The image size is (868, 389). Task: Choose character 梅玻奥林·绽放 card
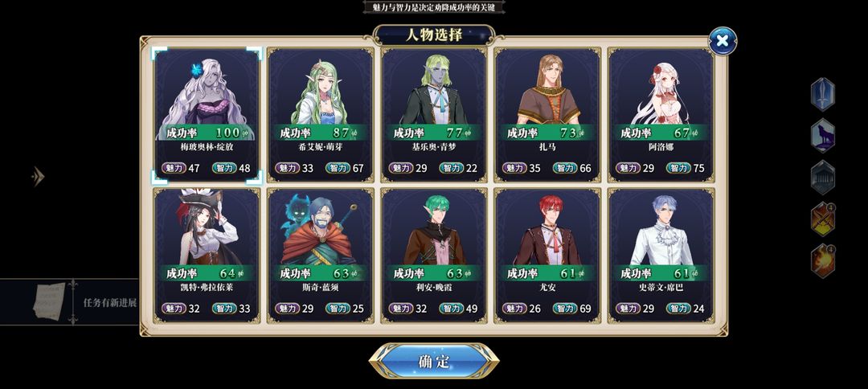coord(207,115)
